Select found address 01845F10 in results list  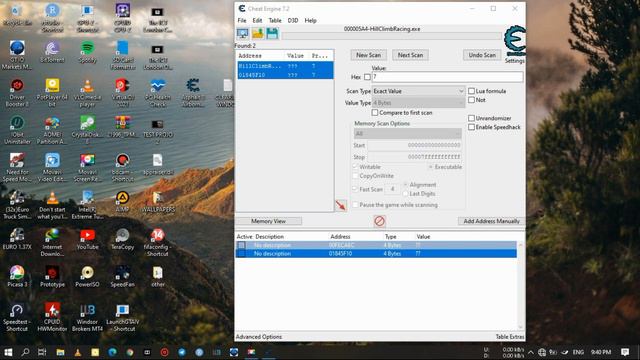click(285, 75)
